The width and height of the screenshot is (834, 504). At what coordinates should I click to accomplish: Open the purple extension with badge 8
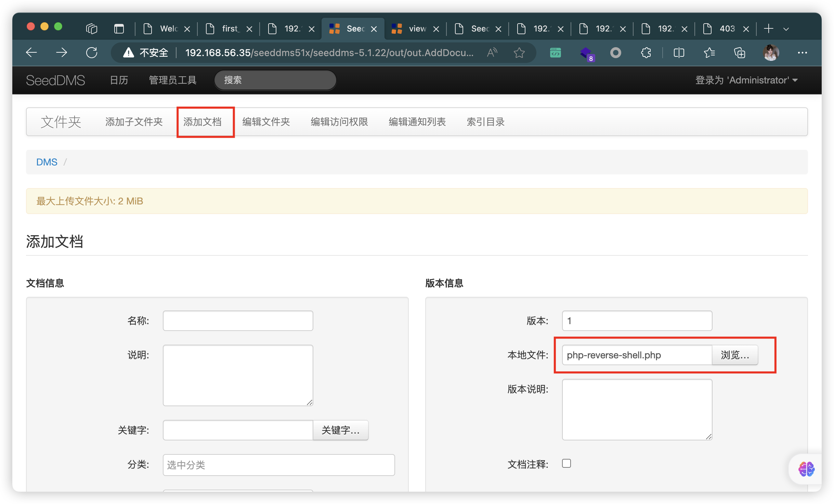pos(587,54)
